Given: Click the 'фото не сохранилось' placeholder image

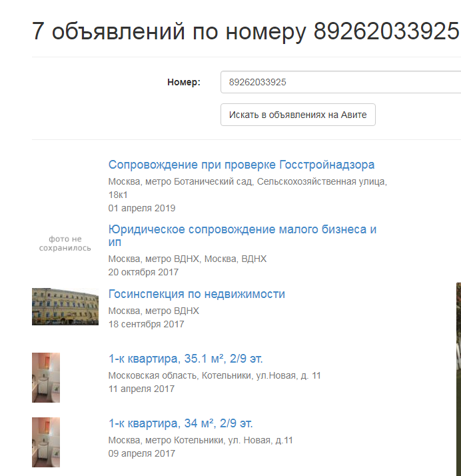Looking at the screenshot, I should 65,243.
